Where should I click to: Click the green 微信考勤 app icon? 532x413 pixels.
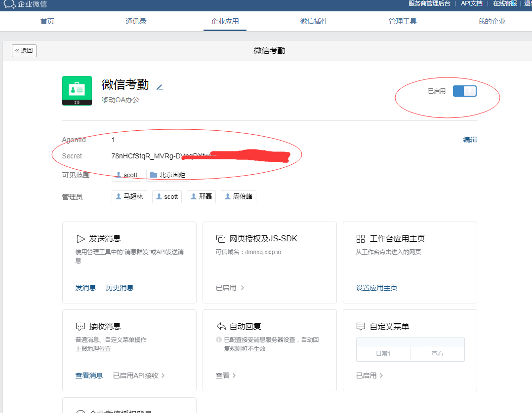77,91
